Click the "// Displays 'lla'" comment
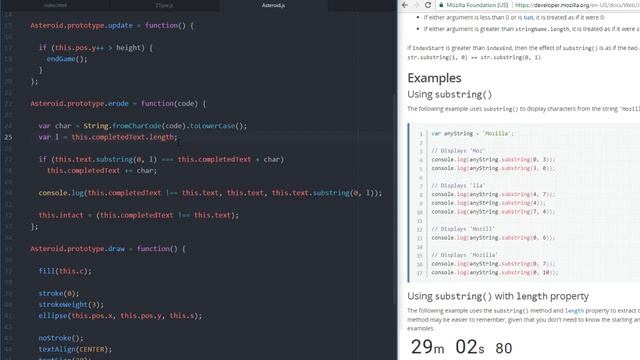Screen dimensions: 640x360 (458, 186)
